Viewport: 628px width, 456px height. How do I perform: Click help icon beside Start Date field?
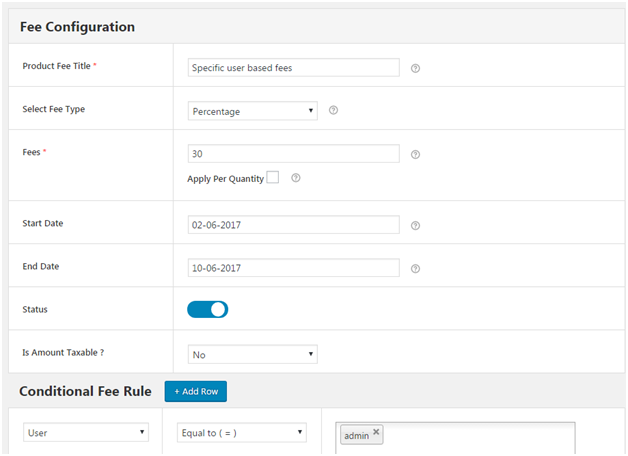tap(415, 226)
